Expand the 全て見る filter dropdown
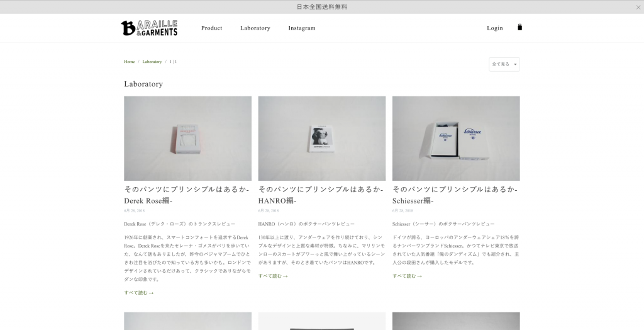This screenshot has width=644, height=330. click(504, 64)
